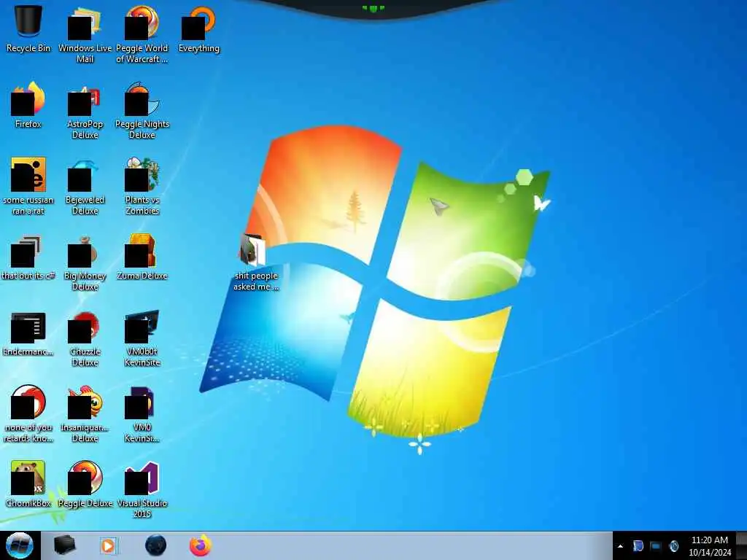Select the VM0B0t KevinSite icon
Image resolution: width=747 pixels, height=560 pixels.
tap(142, 338)
